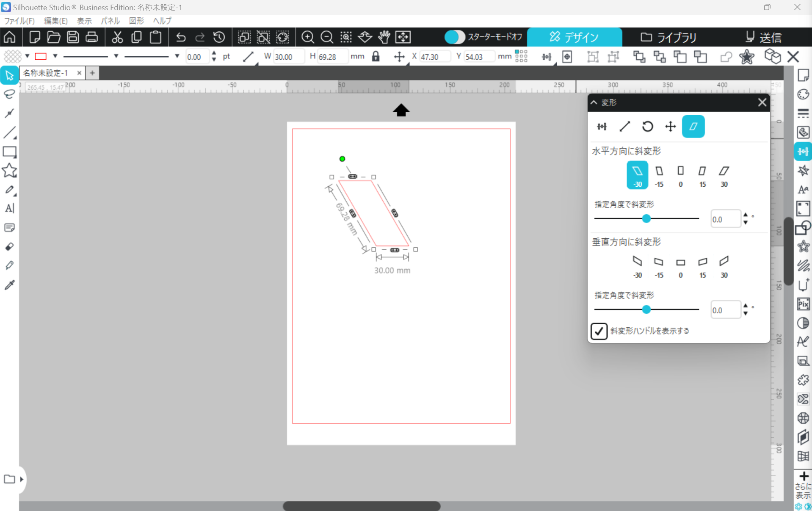Open the Move tab in Transform panel
The width and height of the screenshot is (812, 511).
[670, 126]
